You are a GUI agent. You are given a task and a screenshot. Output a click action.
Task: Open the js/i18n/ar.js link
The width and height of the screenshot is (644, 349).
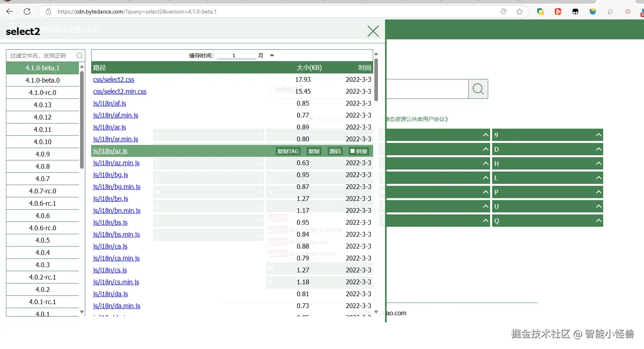109,127
